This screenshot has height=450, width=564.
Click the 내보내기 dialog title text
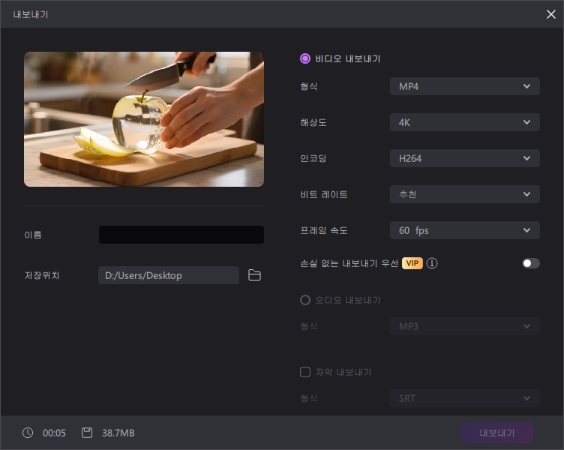click(31, 14)
